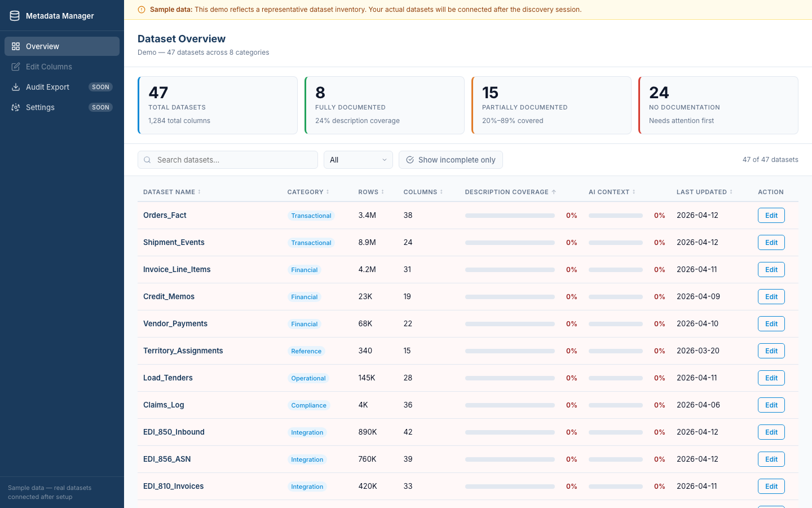
Task: Click the Integration tag on EDI_856_ASN row
Action: click(307, 459)
